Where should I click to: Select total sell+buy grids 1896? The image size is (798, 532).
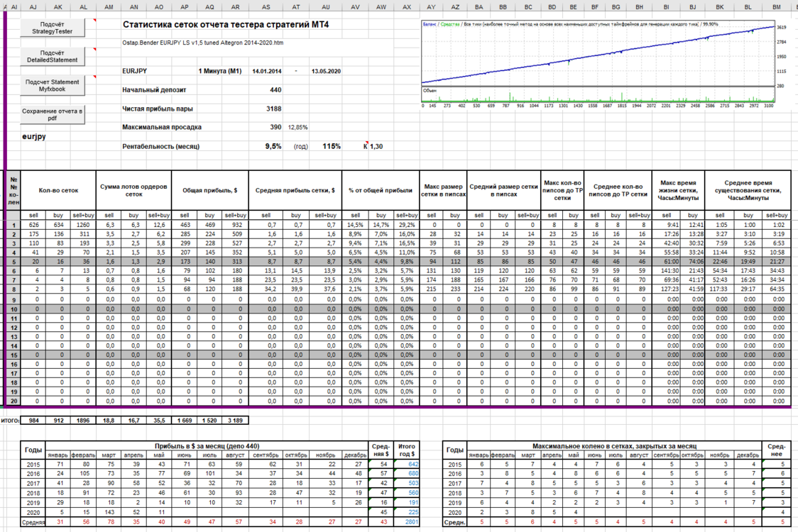(x=83, y=421)
